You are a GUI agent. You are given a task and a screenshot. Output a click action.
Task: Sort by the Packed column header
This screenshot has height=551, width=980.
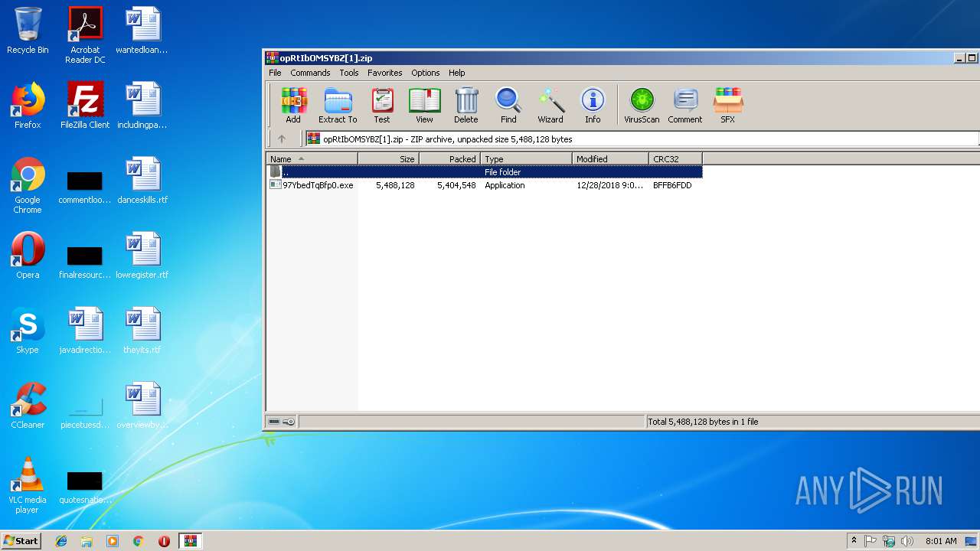[x=449, y=159]
